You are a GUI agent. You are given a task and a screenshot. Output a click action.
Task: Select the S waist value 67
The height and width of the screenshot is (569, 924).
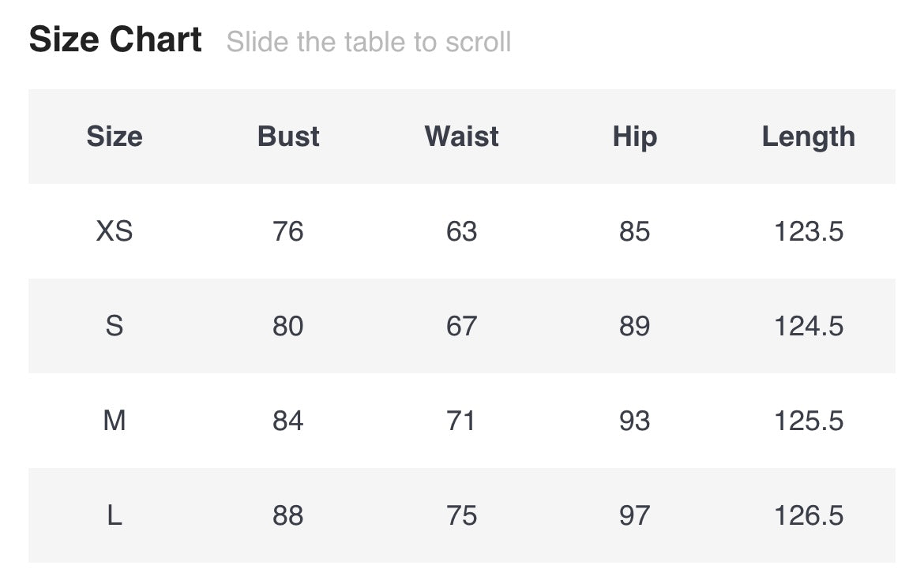[461, 326]
